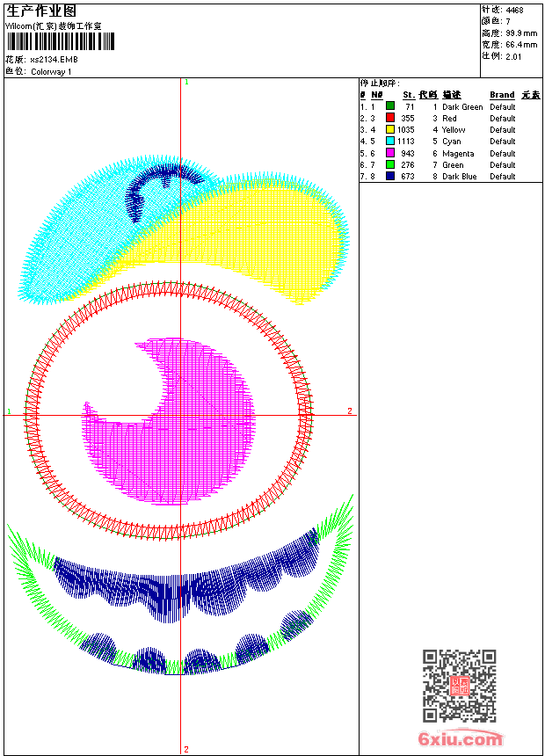This screenshot has width=545, height=756.
Task: Click 'Default' brand in Magenta row
Action: [x=503, y=153]
